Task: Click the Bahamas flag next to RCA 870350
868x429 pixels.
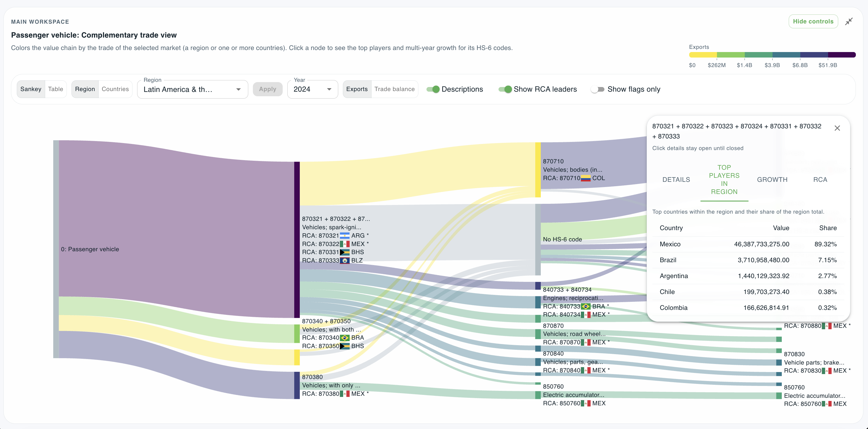Action: (345, 346)
